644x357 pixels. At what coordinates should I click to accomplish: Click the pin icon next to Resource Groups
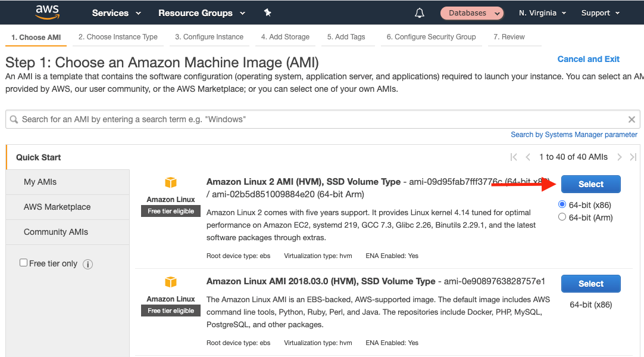[x=267, y=12]
